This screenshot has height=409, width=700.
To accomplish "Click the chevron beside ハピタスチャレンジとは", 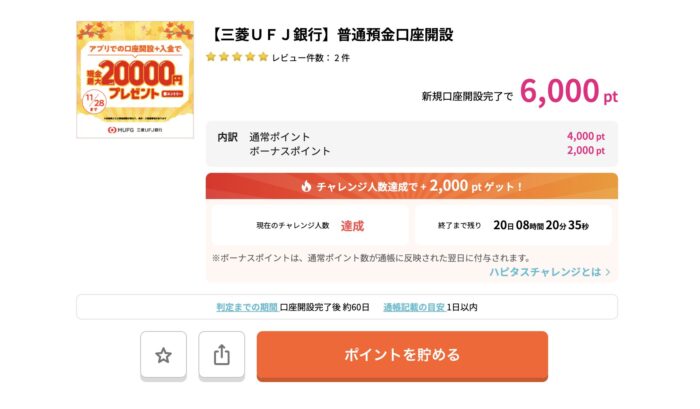I will (x=608, y=271).
